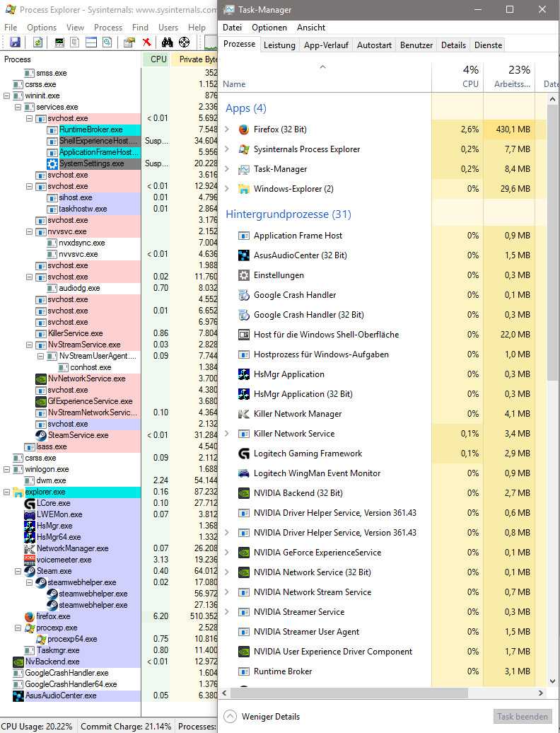560x733 pixels.
Task: Expand the Windows-Explorer (2) row
Action: click(x=227, y=189)
